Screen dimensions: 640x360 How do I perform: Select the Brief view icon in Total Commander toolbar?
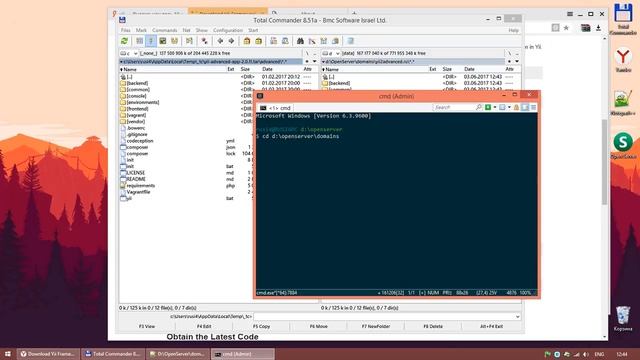point(139,41)
